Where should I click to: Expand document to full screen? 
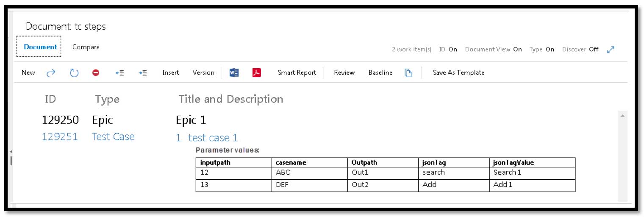pyautogui.click(x=611, y=50)
